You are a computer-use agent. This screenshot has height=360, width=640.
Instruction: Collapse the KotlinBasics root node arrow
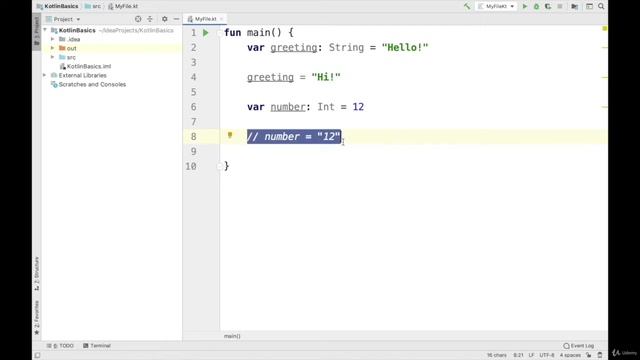[45, 30]
